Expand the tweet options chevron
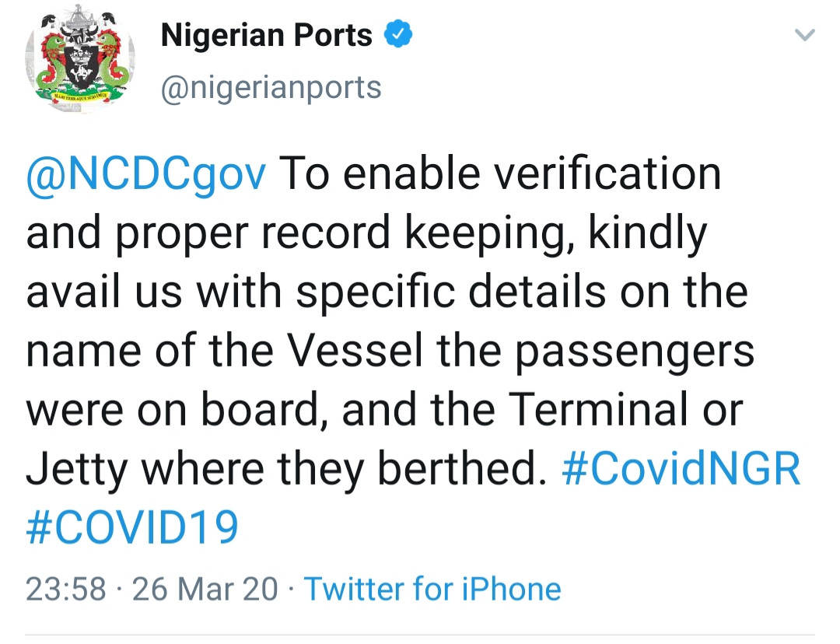Viewport: 840px width, 644px height. (x=805, y=35)
